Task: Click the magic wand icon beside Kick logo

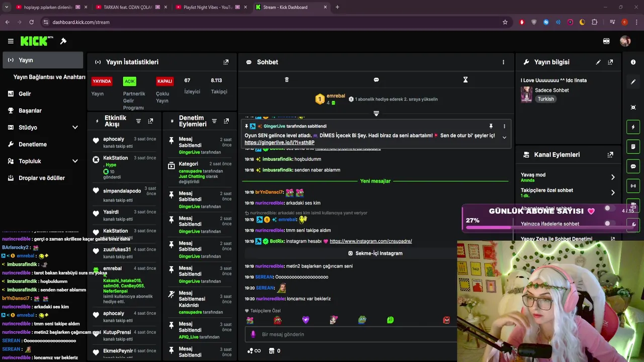Action: tap(63, 41)
